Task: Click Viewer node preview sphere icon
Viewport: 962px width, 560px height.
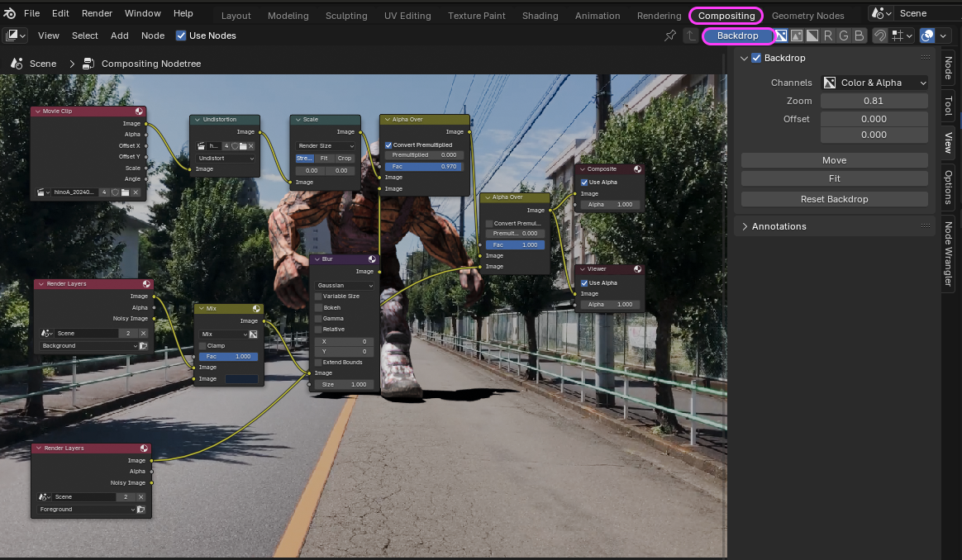Action: [x=637, y=268]
